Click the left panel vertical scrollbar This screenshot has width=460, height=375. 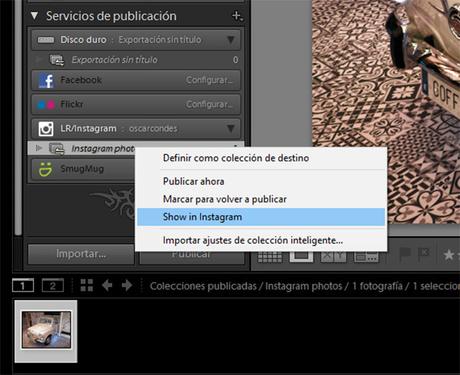(x=18, y=117)
